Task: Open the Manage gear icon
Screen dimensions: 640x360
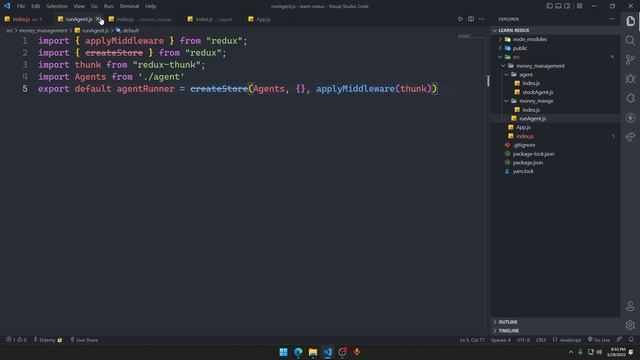Action: coord(630,325)
